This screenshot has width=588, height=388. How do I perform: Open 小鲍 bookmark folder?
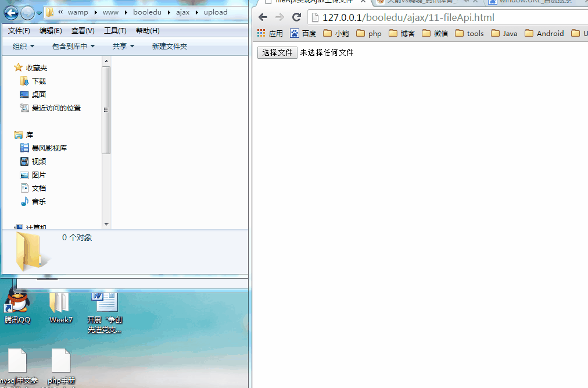click(336, 33)
